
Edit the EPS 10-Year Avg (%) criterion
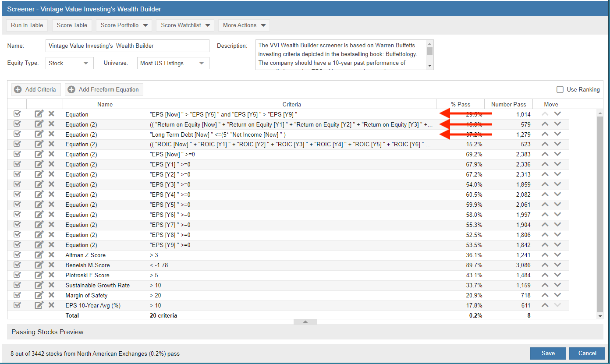coord(39,305)
